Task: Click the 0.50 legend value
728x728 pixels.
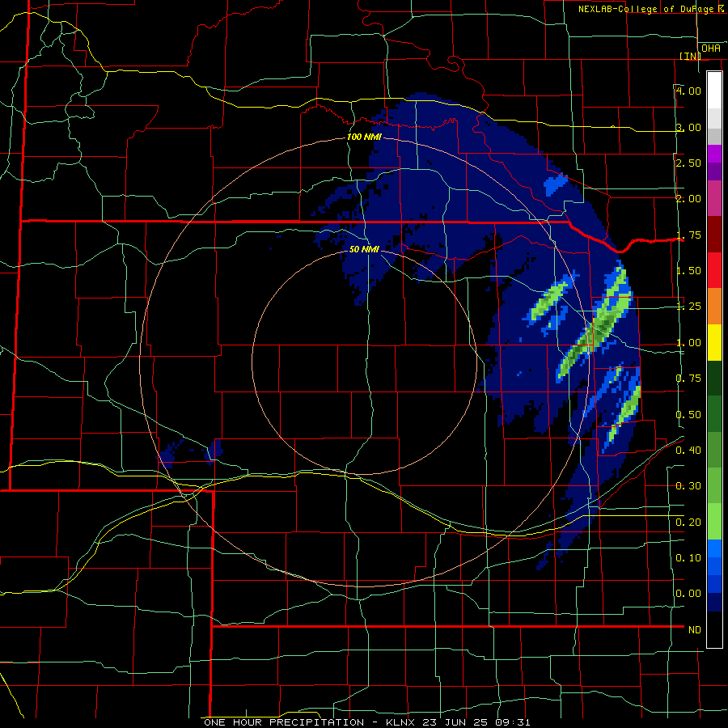Action: 688,414
